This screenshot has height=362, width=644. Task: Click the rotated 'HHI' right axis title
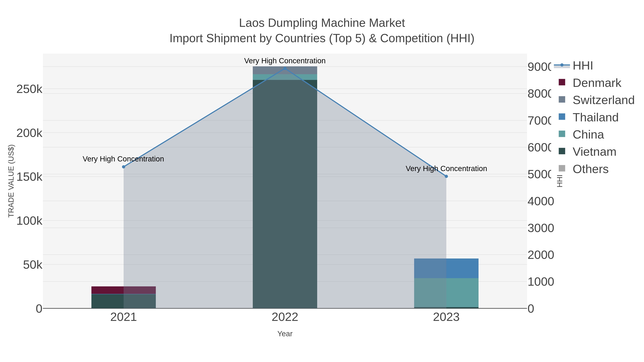coord(560,181)
